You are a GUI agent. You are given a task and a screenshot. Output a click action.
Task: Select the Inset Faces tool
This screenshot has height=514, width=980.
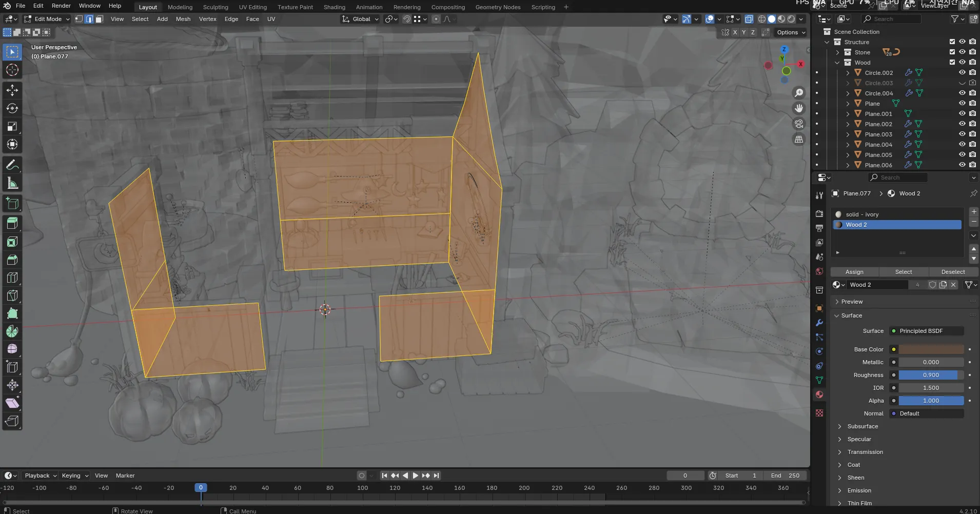point(12,241)
